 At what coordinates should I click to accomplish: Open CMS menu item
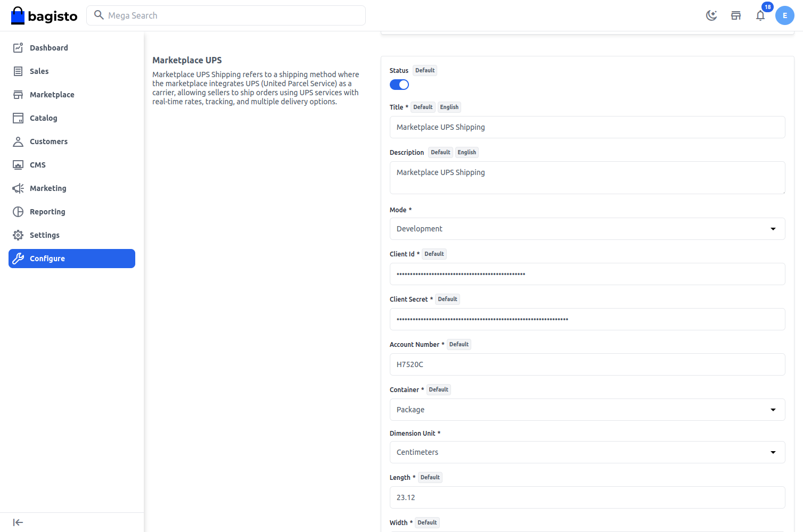pos(72,165)
